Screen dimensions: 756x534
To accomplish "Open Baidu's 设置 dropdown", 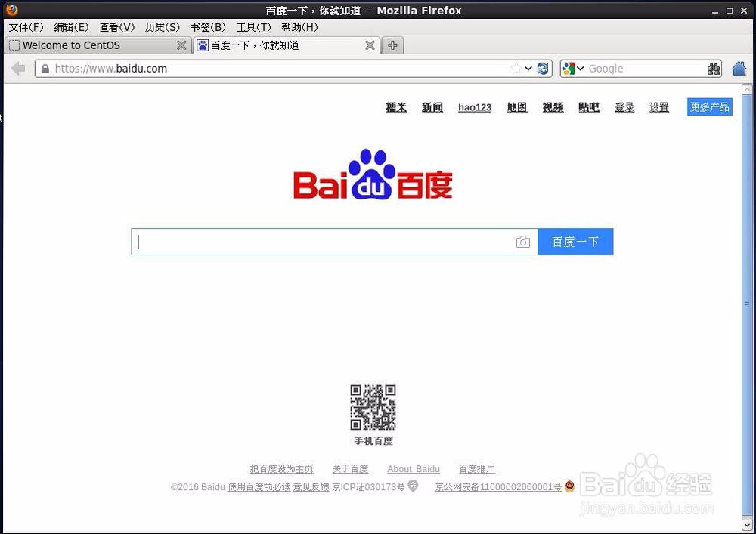I will point(658,107).
